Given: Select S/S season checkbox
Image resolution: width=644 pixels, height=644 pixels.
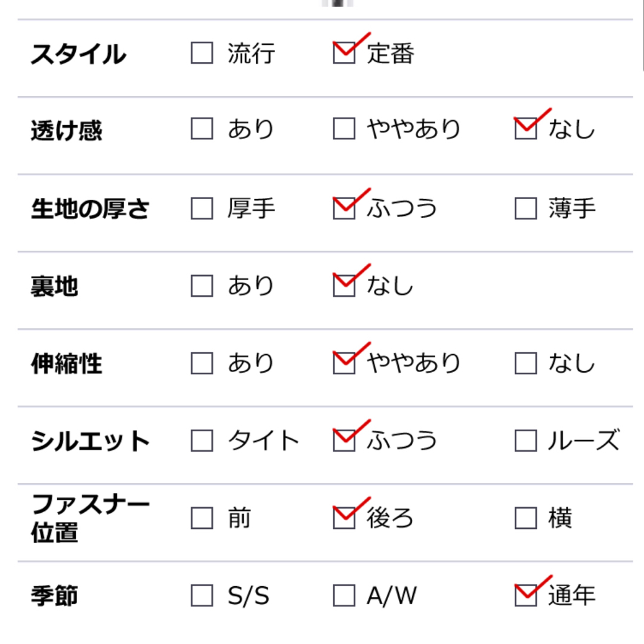Looking at the screenshot, I should (202, 596).
